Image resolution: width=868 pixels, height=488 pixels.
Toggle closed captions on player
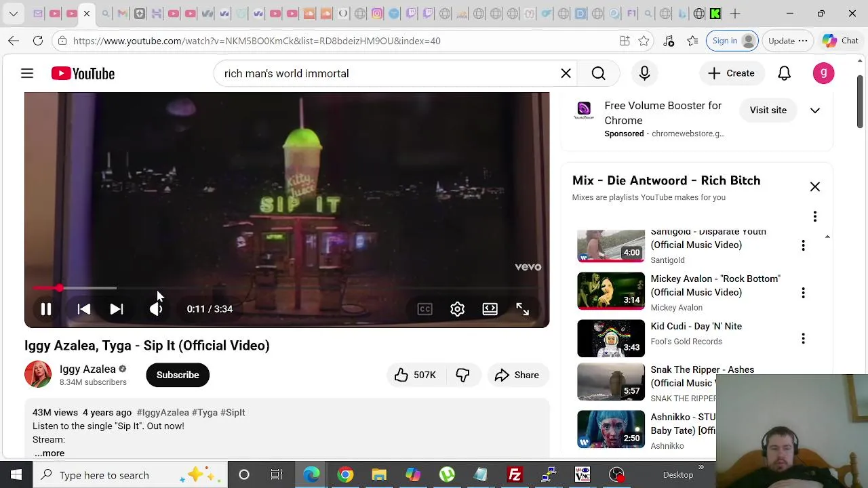click(425, 309)
